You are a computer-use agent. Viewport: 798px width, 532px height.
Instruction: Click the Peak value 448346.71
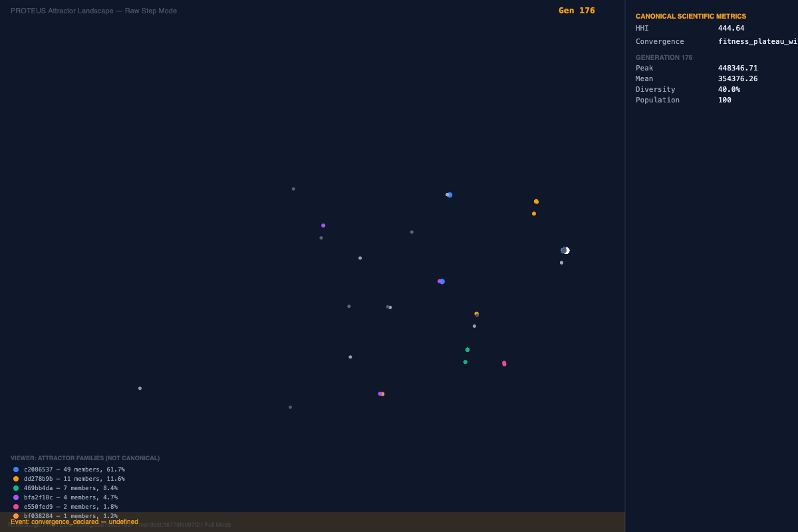click(737, 68)
